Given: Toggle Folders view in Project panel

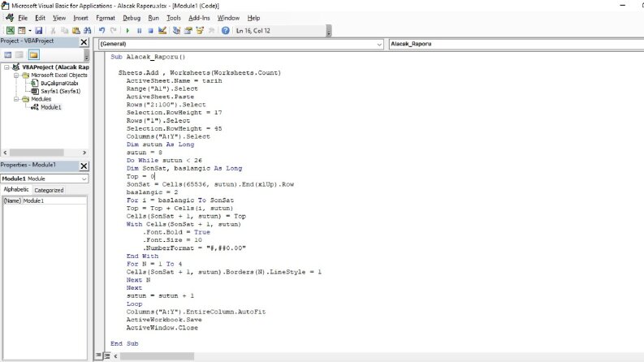Looking at the screenshot, I should (33, 54).
